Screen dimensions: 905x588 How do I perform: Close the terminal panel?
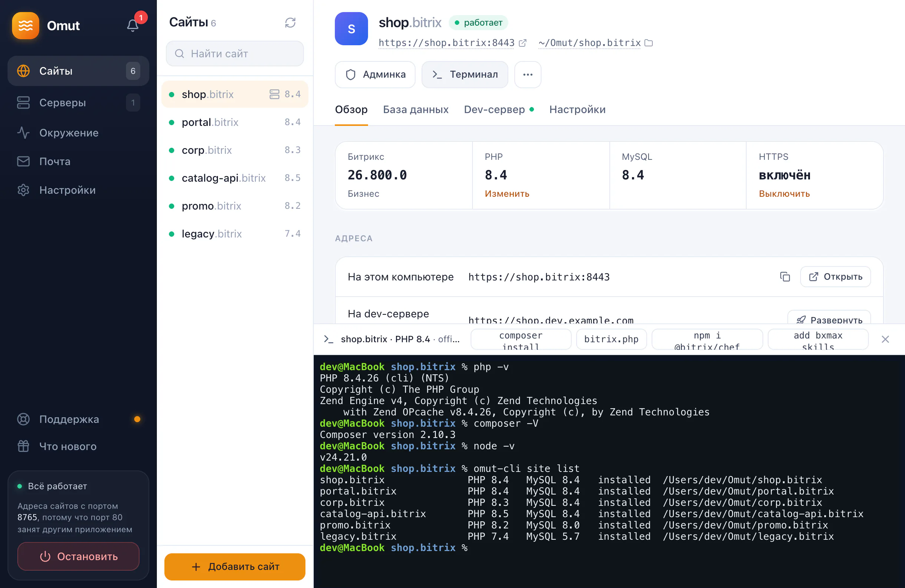(885, 339)
